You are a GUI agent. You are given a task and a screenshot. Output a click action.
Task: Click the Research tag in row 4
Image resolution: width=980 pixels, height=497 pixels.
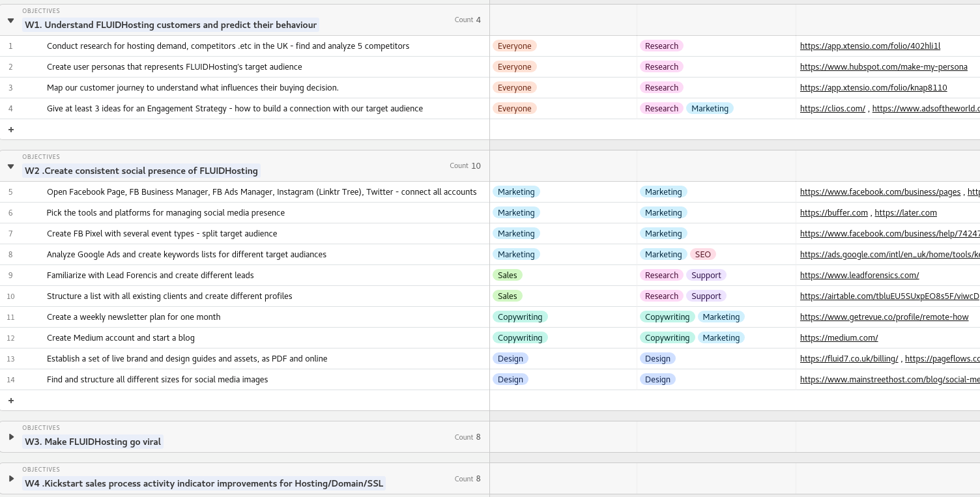(661, 108)
